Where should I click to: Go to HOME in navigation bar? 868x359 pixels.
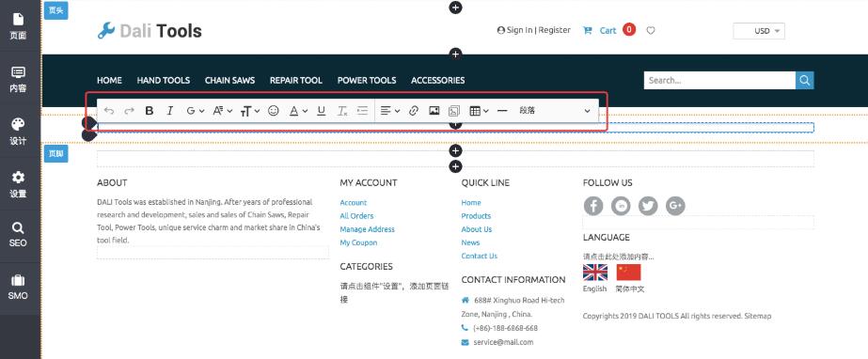(110, 80)
